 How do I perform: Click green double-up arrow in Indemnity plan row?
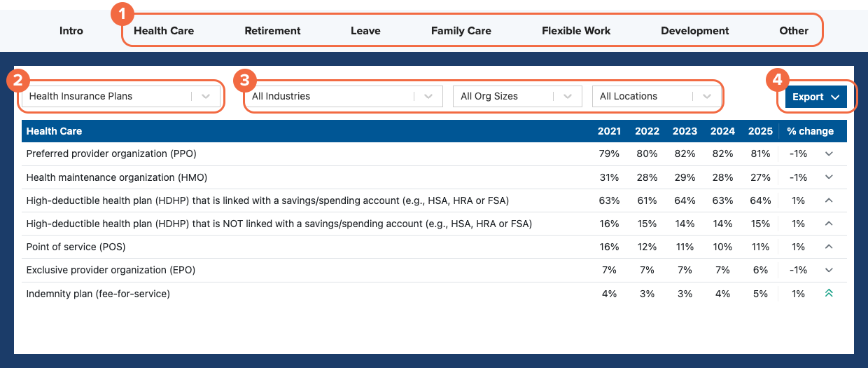coord(829,294)
